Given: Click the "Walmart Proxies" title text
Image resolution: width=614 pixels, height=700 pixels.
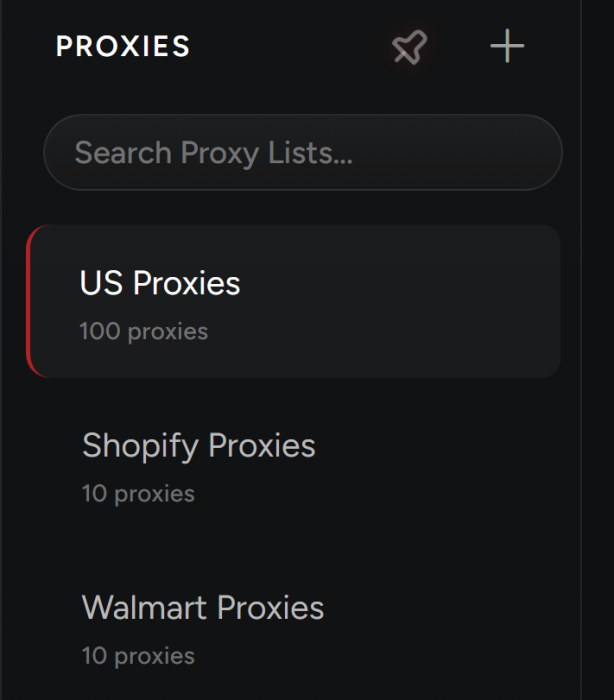Looking at the screenshot, I should pyautogui.click(x=203, y=608).
